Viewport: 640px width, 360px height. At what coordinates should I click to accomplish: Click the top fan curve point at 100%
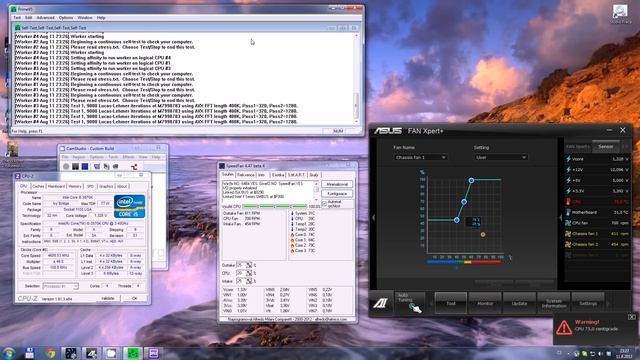471,180
